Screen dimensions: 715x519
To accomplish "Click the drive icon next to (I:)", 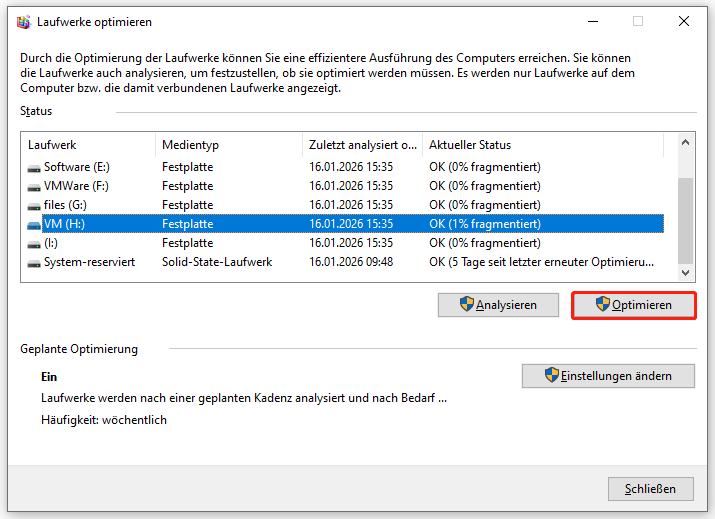I will [x=34, y=244].
